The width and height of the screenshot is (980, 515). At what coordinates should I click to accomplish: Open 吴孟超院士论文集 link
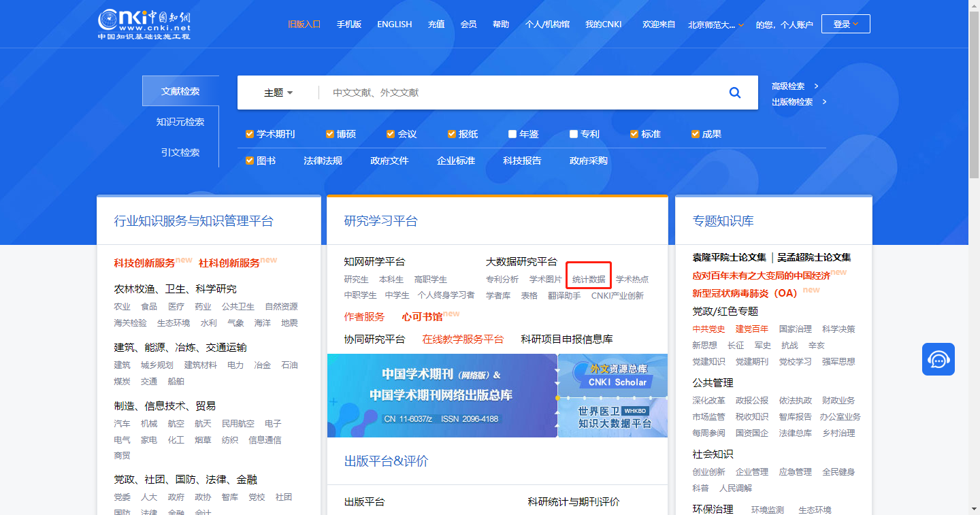pyautogui.click(x=815, y=257)
